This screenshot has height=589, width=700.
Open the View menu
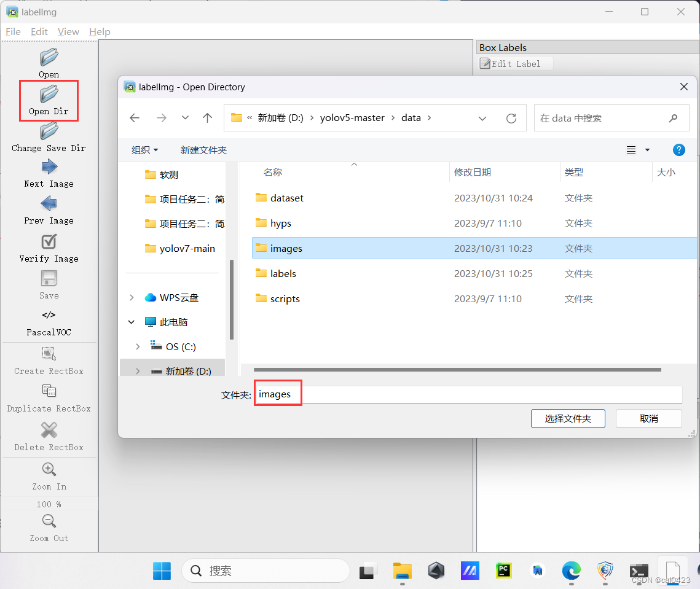[68, 32]
